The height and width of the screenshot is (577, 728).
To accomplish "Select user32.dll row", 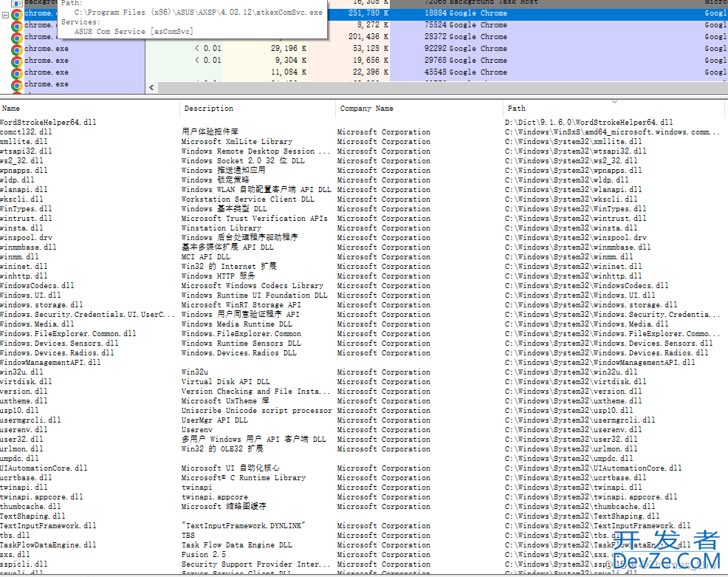I will pyautogui.click(x=364, y=439).
